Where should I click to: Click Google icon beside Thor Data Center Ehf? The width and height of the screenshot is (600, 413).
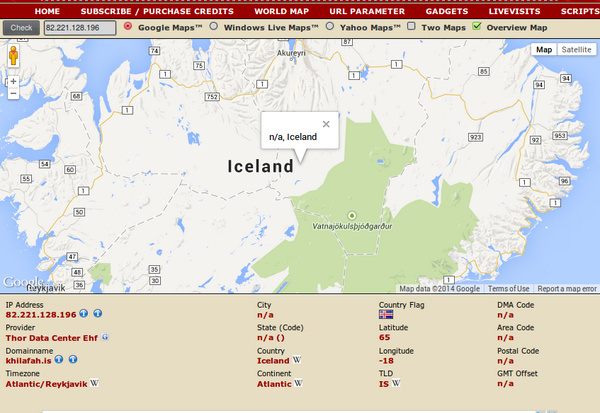point(105,337)
